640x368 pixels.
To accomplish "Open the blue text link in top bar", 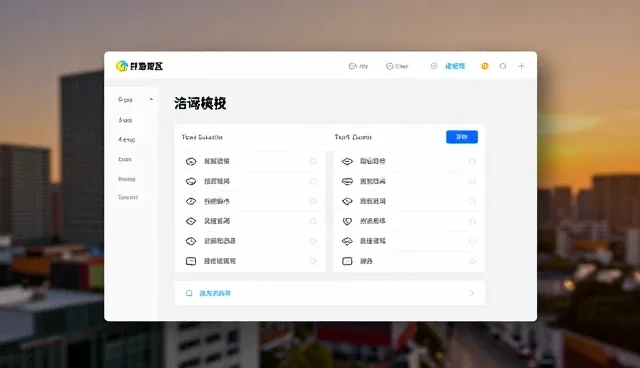I will (x=455, y=66).
